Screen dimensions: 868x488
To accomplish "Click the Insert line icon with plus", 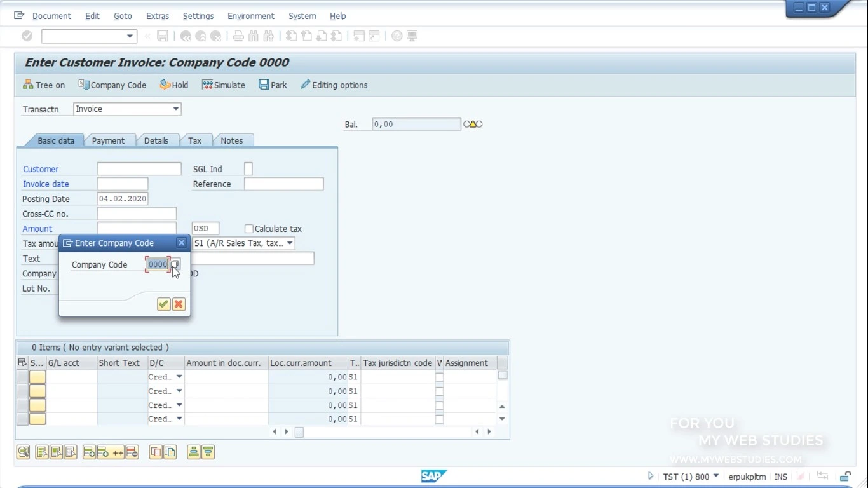I will pos(89,452).
